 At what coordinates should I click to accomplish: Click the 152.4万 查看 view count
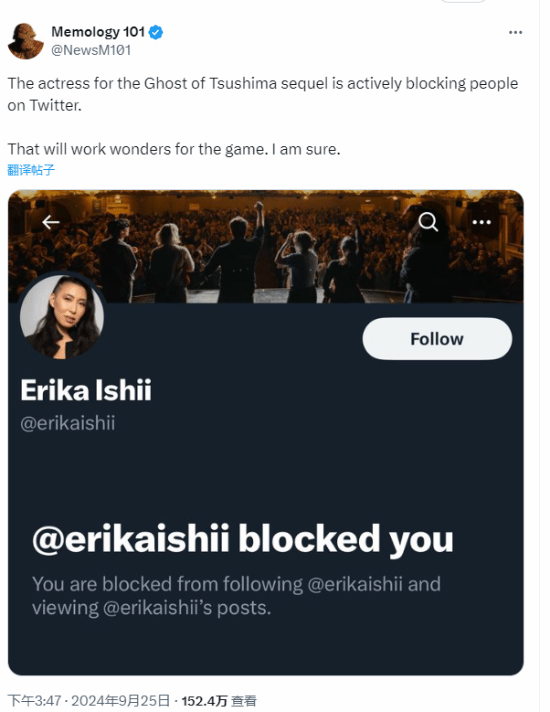click(219, 701)
